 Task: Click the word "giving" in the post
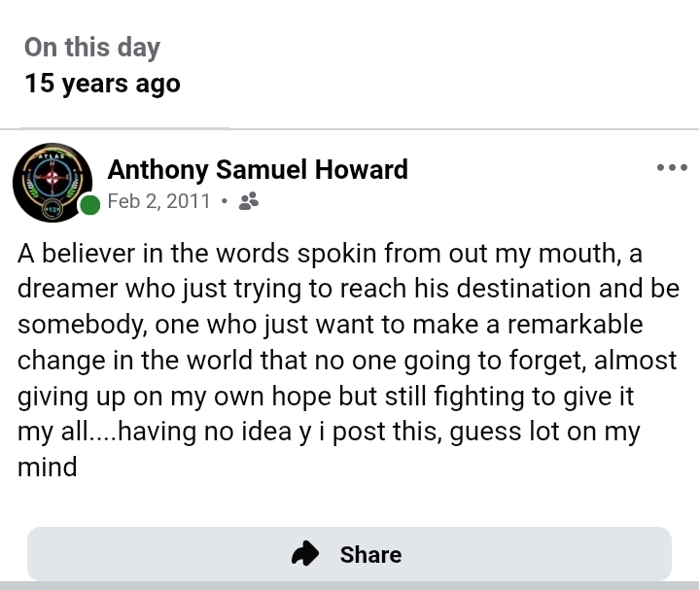click(56, 397)
